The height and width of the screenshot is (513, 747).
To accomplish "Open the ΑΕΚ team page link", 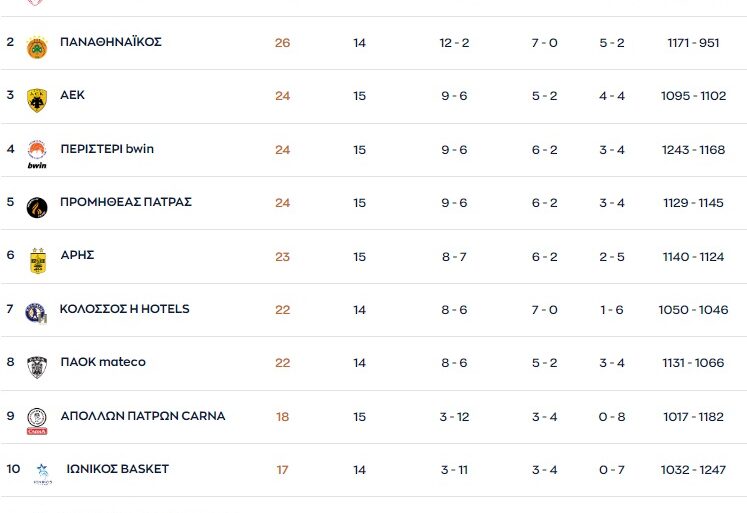I will pos(72,95).
